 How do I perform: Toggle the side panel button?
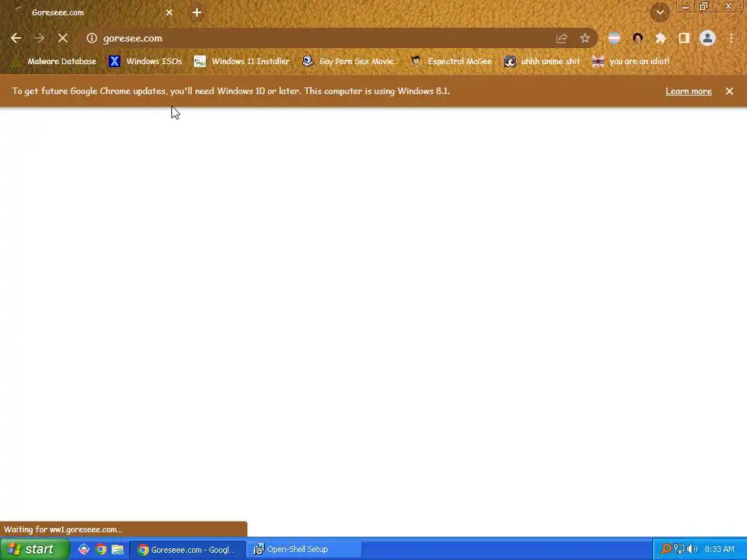(x=684, y=39)
